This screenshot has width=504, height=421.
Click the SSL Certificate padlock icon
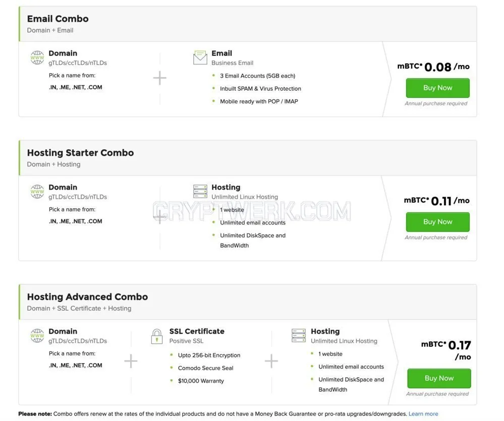click(x=157, y=336)
